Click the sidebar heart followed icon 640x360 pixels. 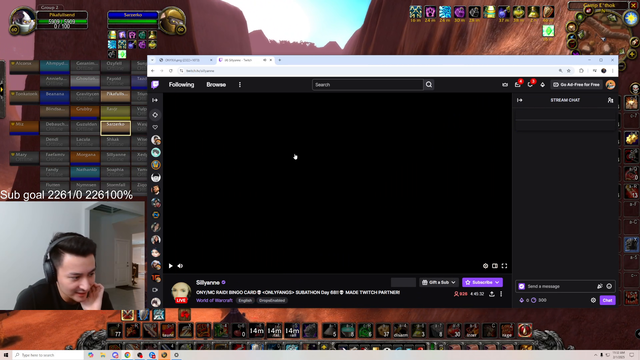pos(155,127)
